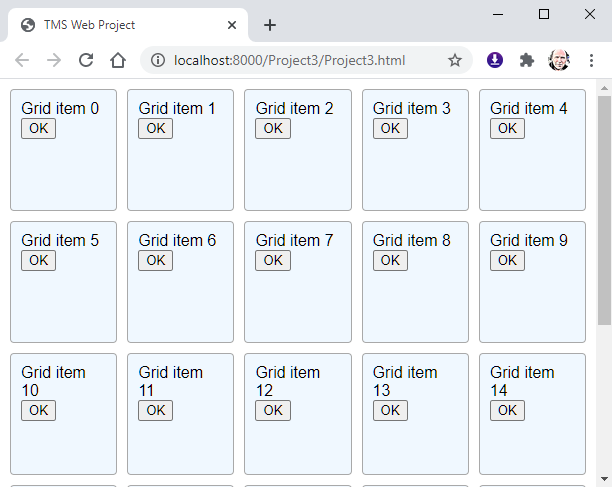Click OK in Grid item 12
The image size is (612, 487).
[273, 411]
